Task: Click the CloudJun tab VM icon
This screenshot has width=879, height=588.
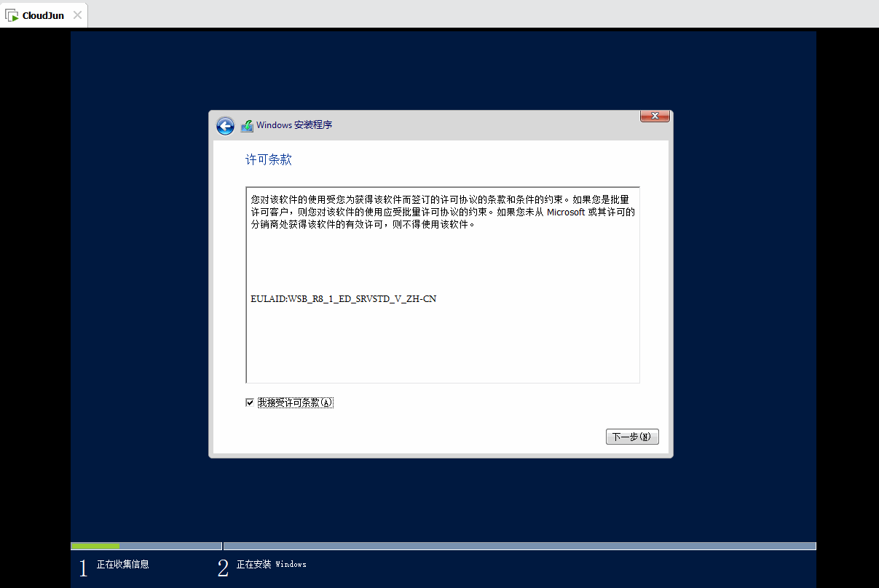Action: pos(12,15)
